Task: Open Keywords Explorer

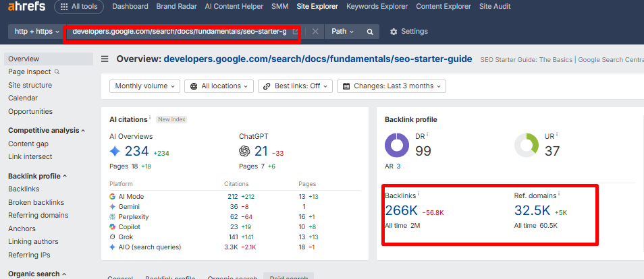Action: (377, 7)
